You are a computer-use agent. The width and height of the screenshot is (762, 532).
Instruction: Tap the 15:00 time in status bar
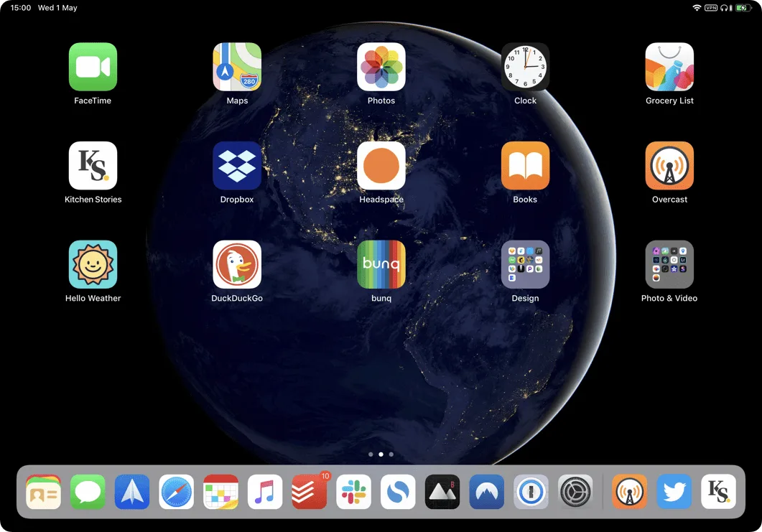click(x=20, y=8)
